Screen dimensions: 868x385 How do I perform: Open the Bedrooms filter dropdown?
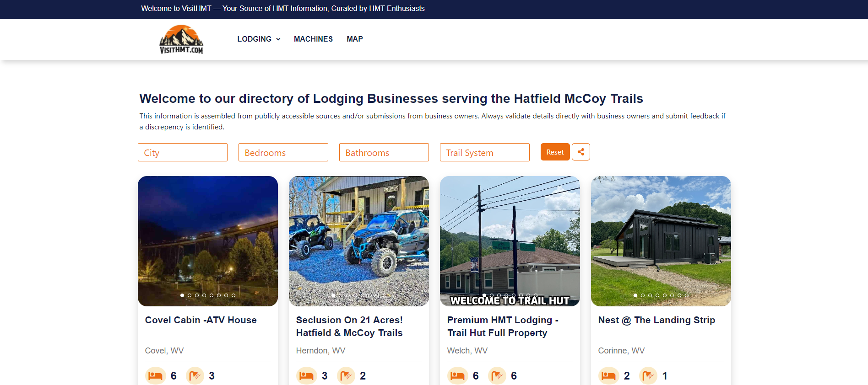283,152
